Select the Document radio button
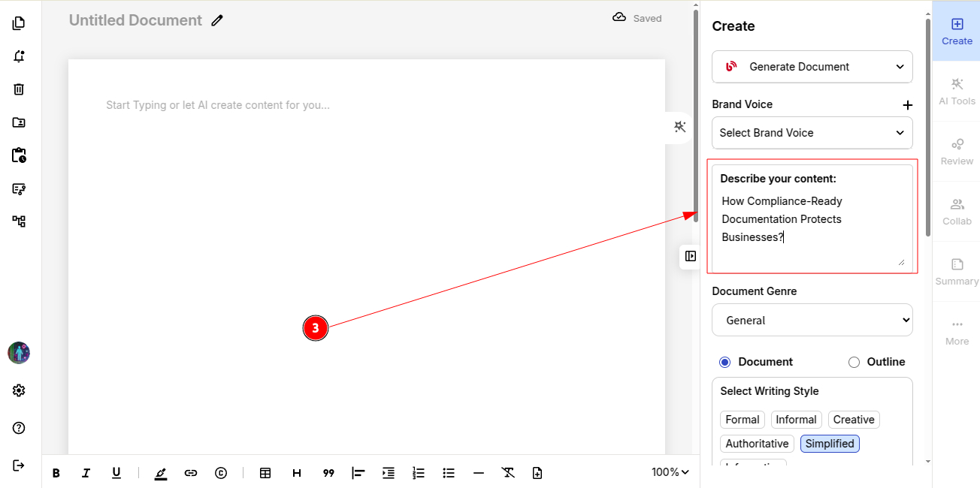This screenshot has width=980, height=488. coord(725,362)
